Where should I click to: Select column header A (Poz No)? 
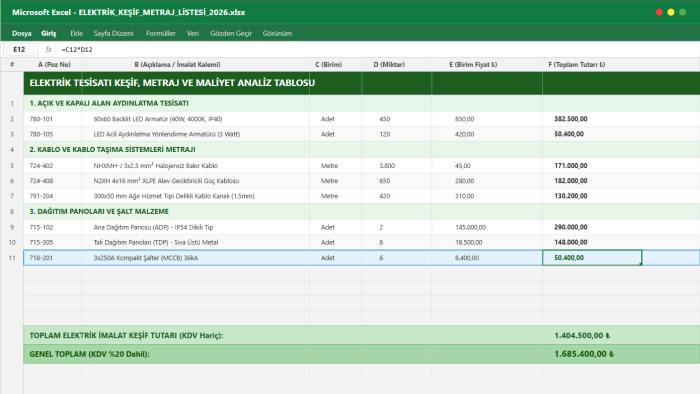point(54,65)
